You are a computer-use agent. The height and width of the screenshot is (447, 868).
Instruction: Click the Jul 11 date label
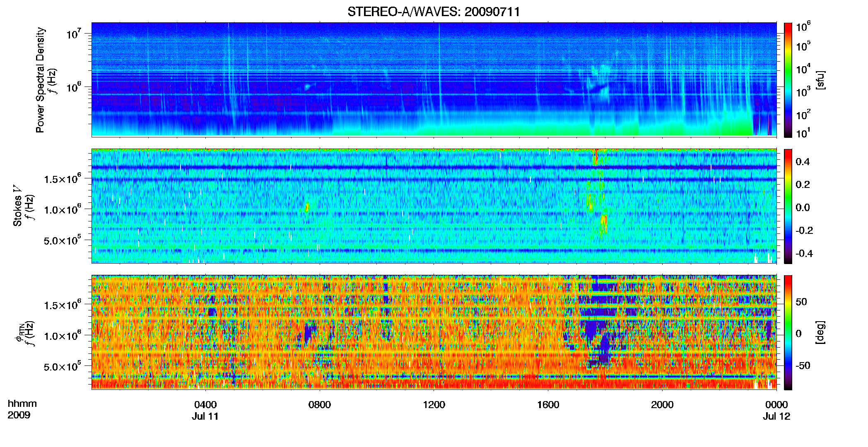pos(205,416)
